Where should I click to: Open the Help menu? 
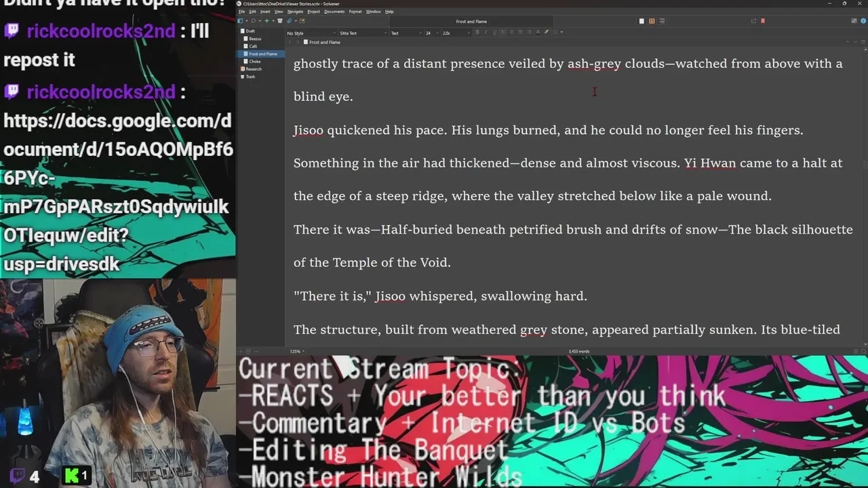(389, 12)
